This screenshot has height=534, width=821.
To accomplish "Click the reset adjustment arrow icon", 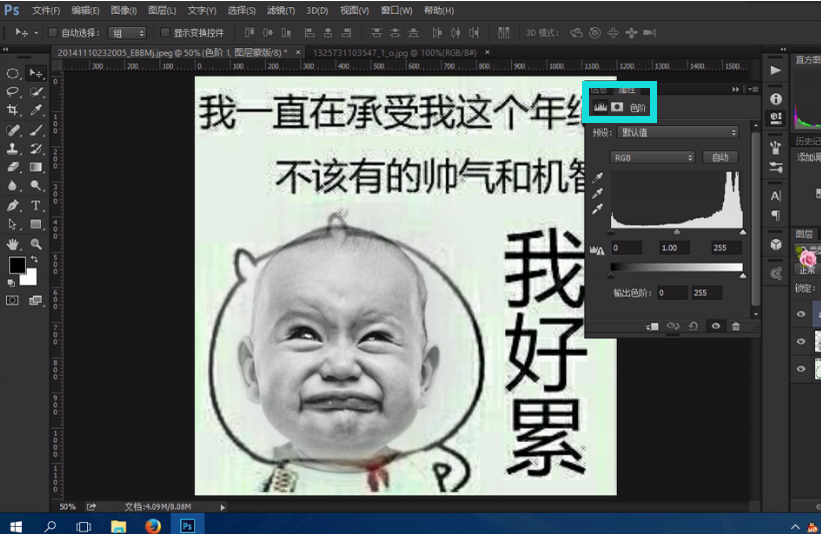I will pyautogui.click(x=693, y=326).
